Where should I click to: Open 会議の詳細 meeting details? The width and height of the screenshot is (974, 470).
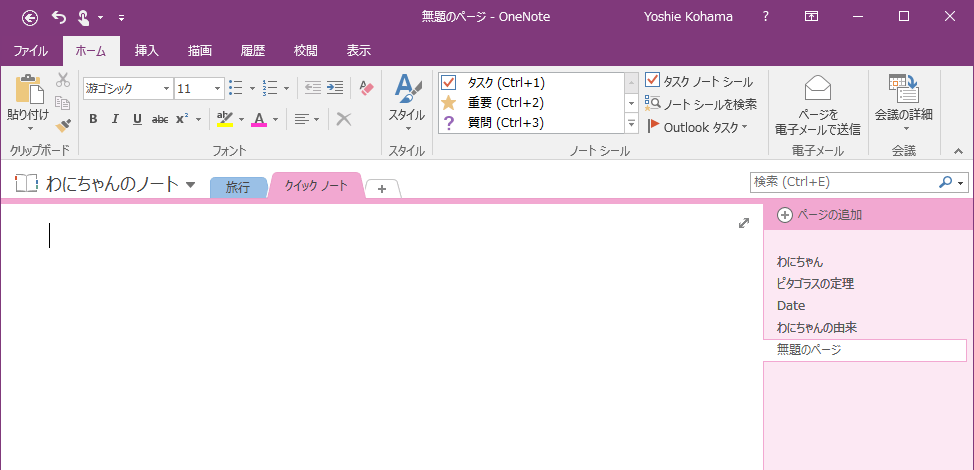(903, 104)
